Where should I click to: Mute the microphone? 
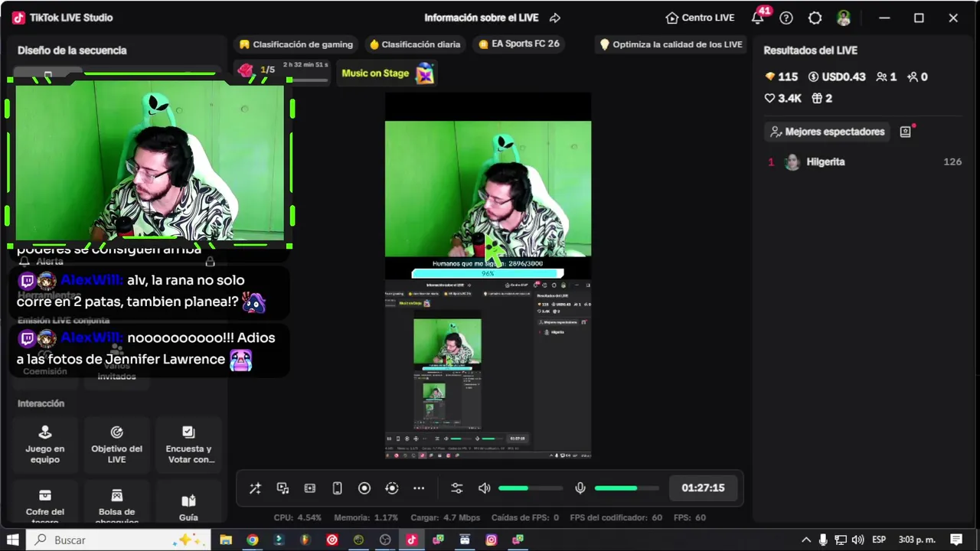pos(580,488)
